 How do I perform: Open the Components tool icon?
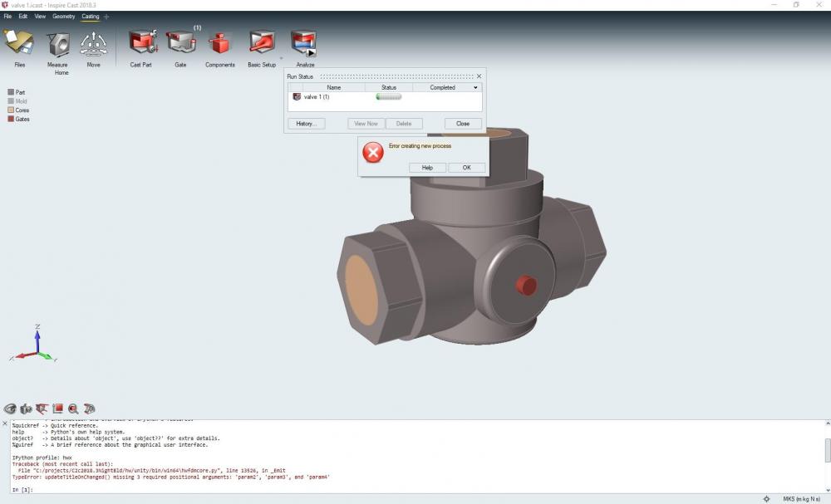coord(219,43)
